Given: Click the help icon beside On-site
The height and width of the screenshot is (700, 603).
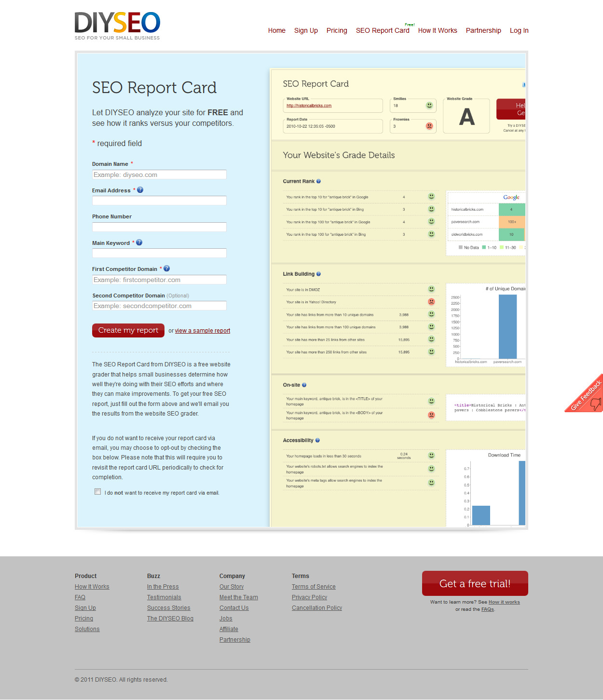Looking at the screenshot, I should point(304,385).
